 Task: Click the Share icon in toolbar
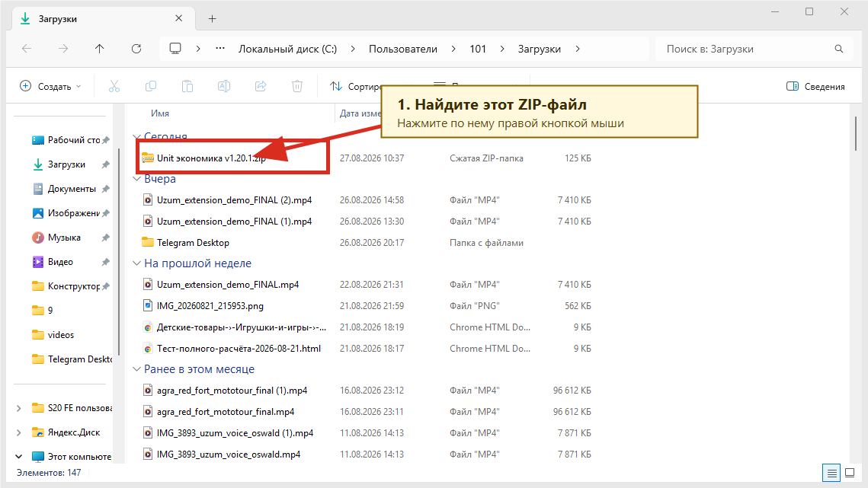(x=261, y=86)
